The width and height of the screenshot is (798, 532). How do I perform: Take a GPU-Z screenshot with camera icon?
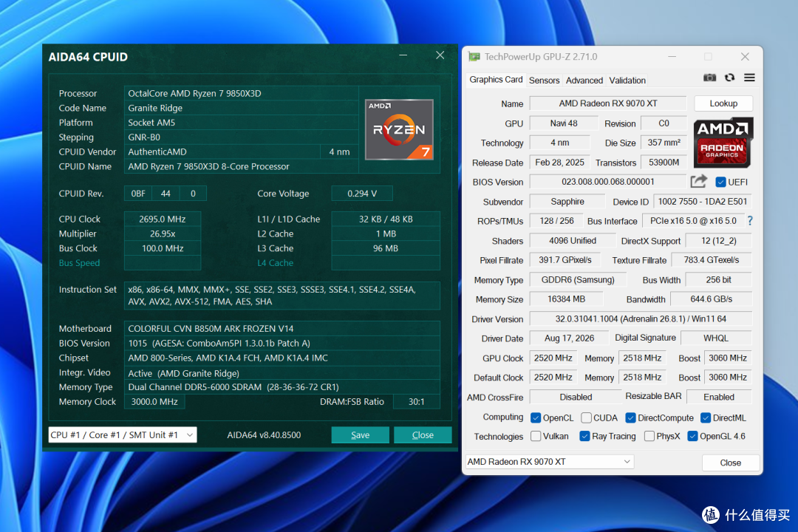click(709, 78)
